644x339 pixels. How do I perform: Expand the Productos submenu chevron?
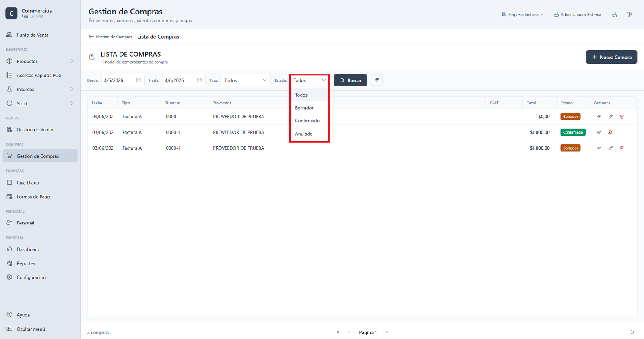pyautogui.click(x=72, y=61)
